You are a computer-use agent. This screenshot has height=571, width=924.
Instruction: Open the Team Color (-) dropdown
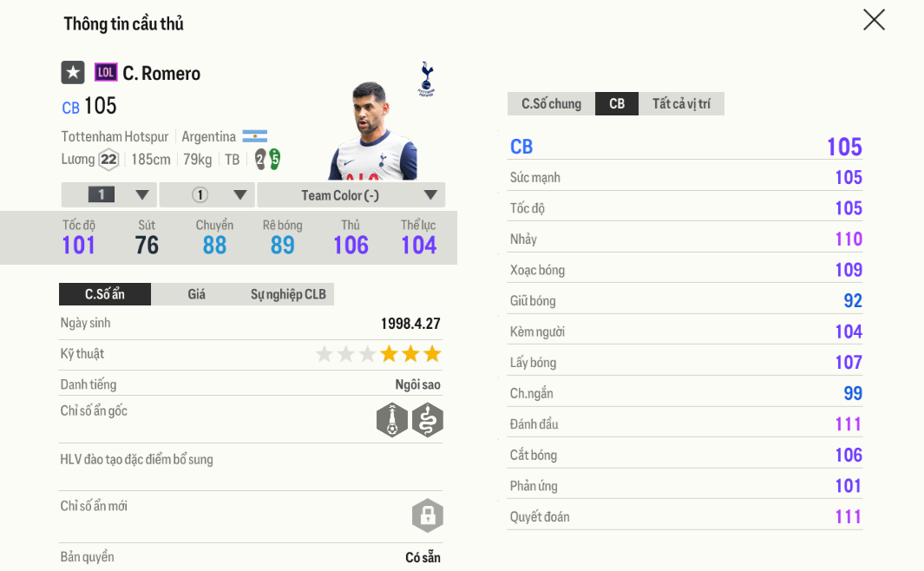click(351, 194)
